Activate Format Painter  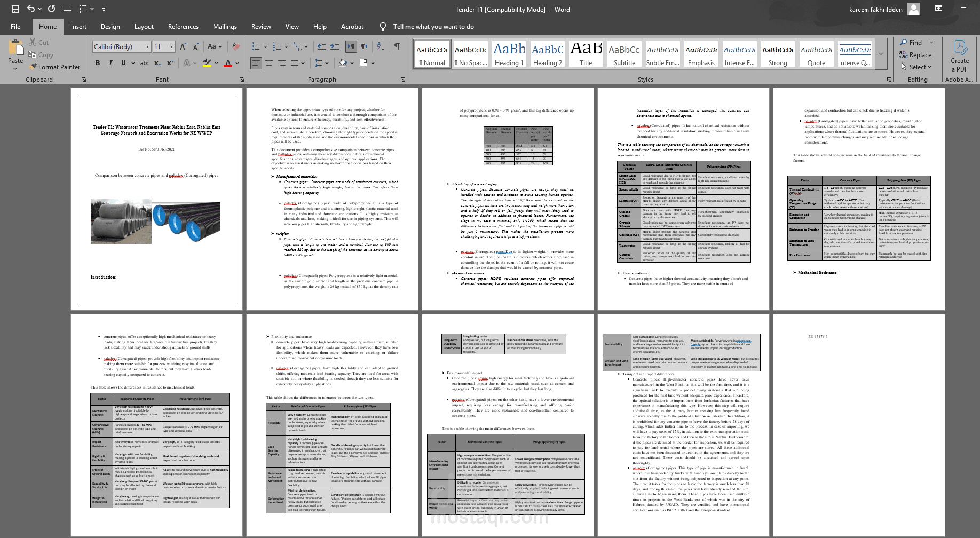click(55, 67)
